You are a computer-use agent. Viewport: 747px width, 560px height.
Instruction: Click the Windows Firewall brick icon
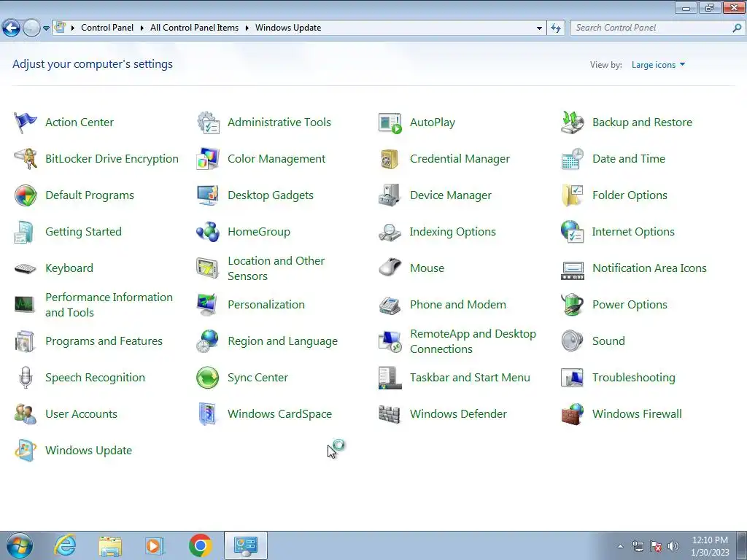click(572, 414)
